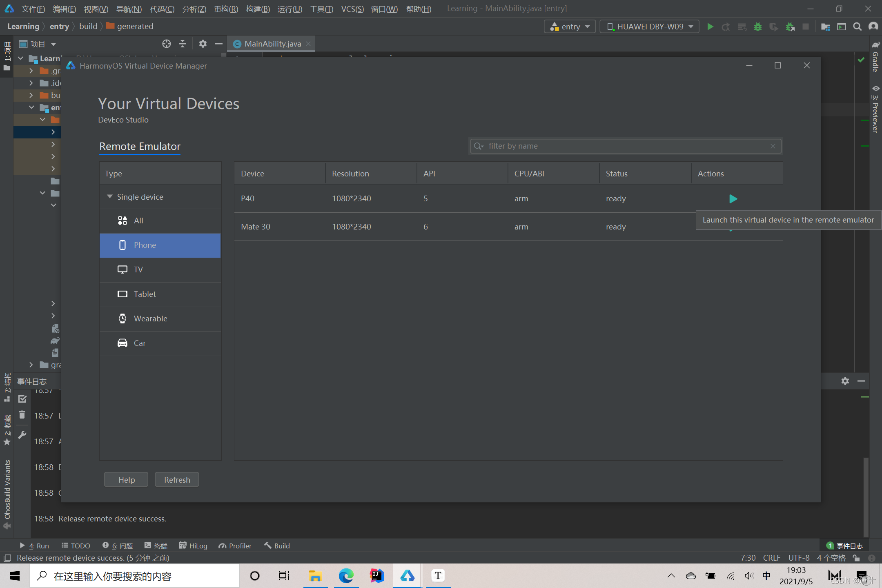
Task: Open the HUAWEI DBY-W09 device dropdown
Action: [649, 27]
